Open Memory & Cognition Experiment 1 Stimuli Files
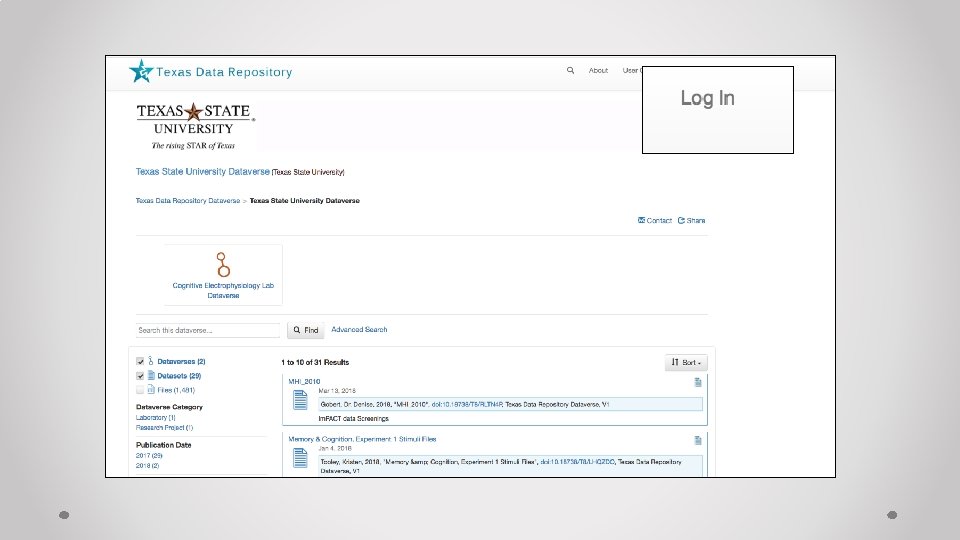 [x=362, y=439]
